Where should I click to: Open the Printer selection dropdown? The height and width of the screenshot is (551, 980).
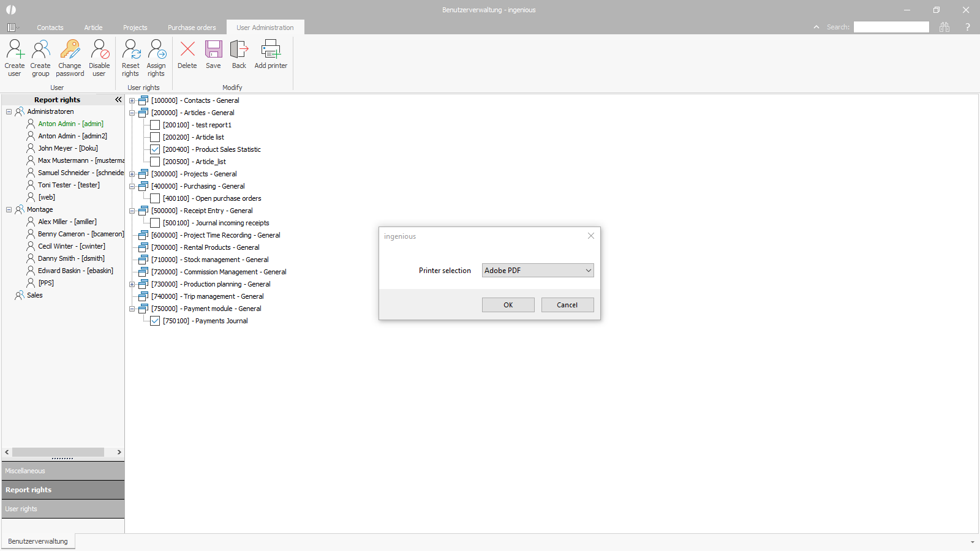coord(537,271)
